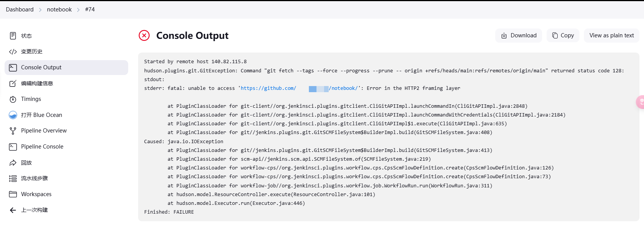Image resolution: width=644 pixels, height=238 pixels.
Task: Click the Workspaces folder icon
Action: tap(13, 194)
